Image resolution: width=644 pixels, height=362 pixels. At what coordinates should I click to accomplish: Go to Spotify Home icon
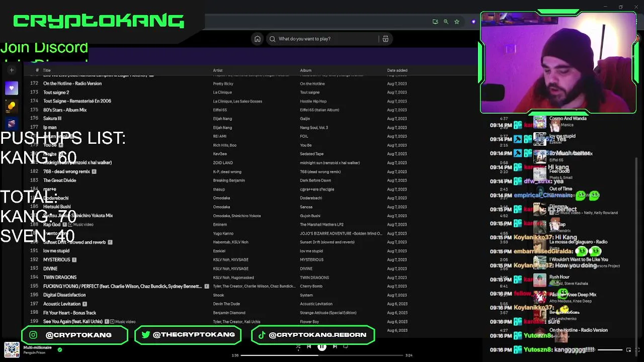(258, 39)
